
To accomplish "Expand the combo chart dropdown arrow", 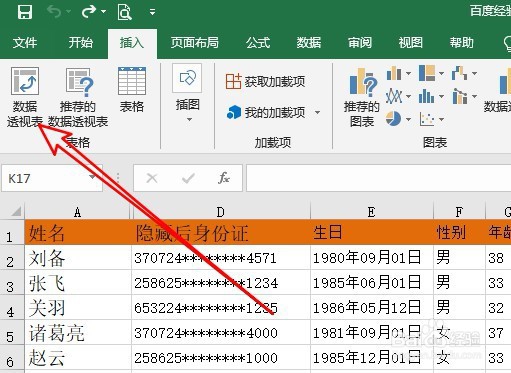I will [474, 97].
